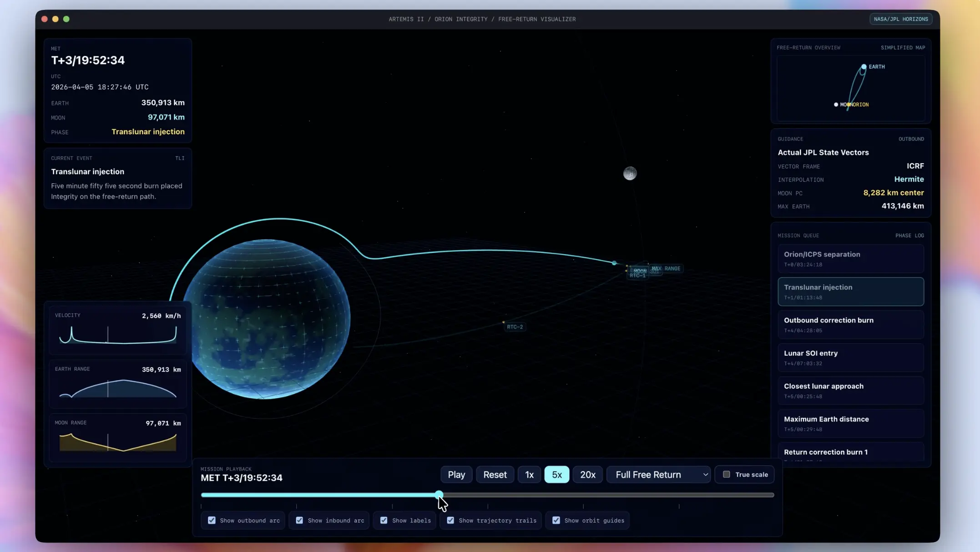Click the Moon in the 3D view
This screenshot has height=552, width=980.
[x=630, y=173]
